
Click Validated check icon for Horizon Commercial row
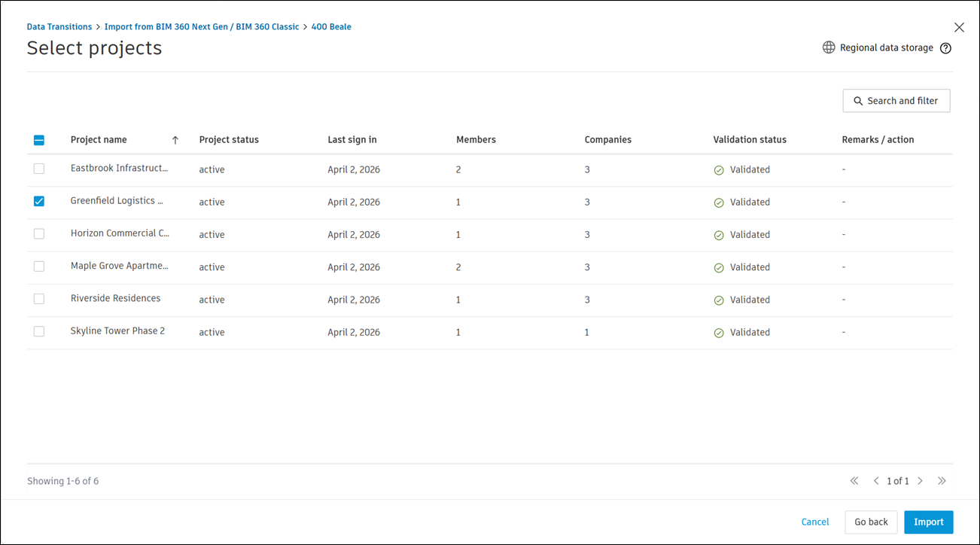click(x=719, y=235)
